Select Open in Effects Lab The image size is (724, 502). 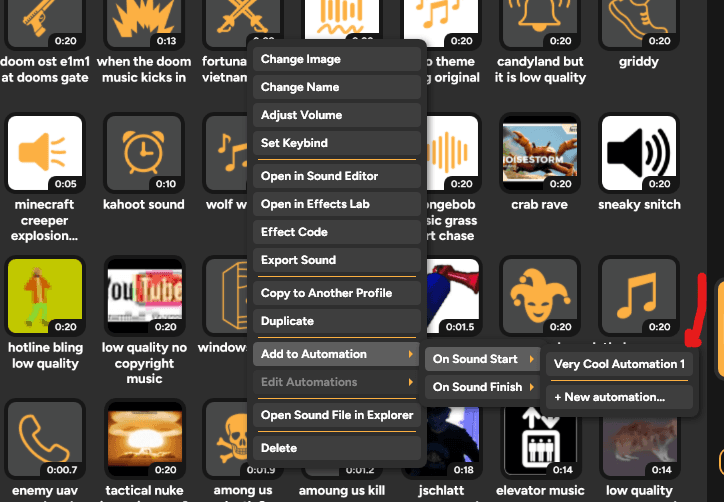tap(337, 204)
